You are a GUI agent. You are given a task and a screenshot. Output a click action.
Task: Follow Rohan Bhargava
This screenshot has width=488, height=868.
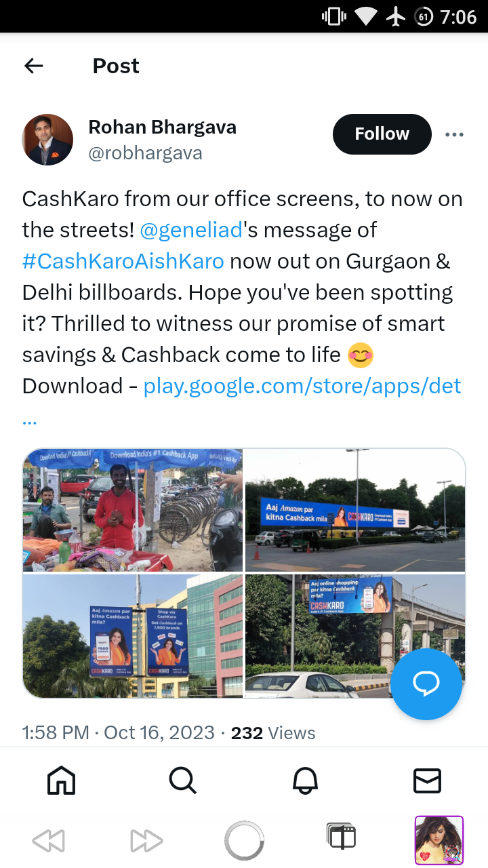coord(382,134)
